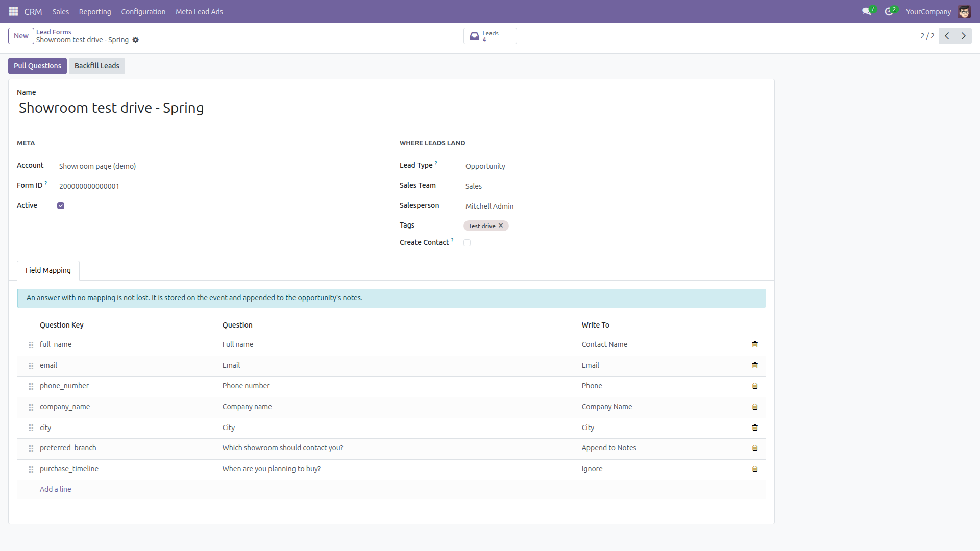Open the gear actions menu next to form title

pos(135,40)
